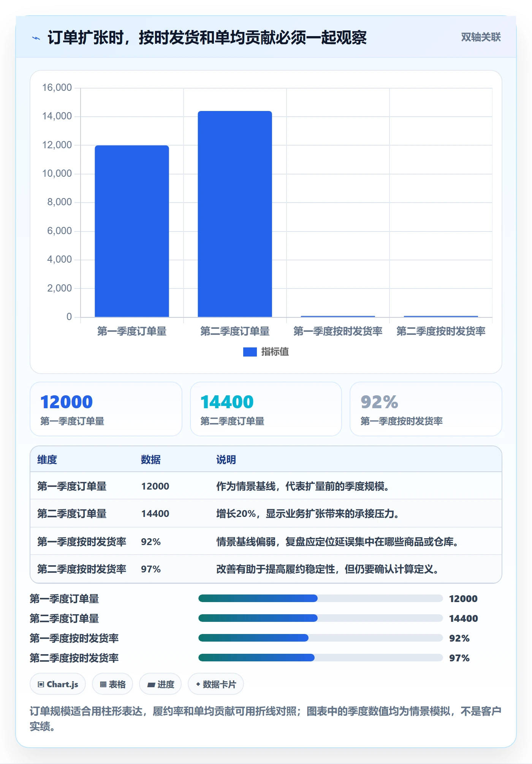Image resolution: width=532 pixels, height=764 pixels.
Task: Click the 第二季度按时发货率 axis label
Action: point(441,331)
